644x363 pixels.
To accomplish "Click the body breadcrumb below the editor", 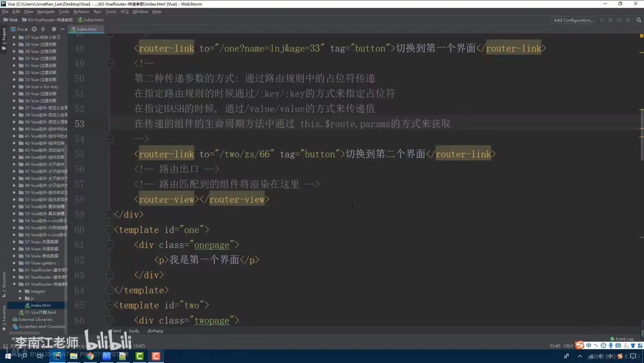I will (x=134, y=331).
